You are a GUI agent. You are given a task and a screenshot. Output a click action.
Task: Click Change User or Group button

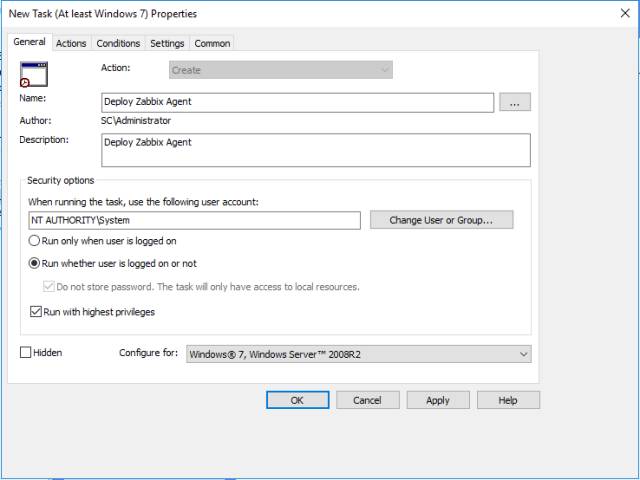tap(441, 220)
